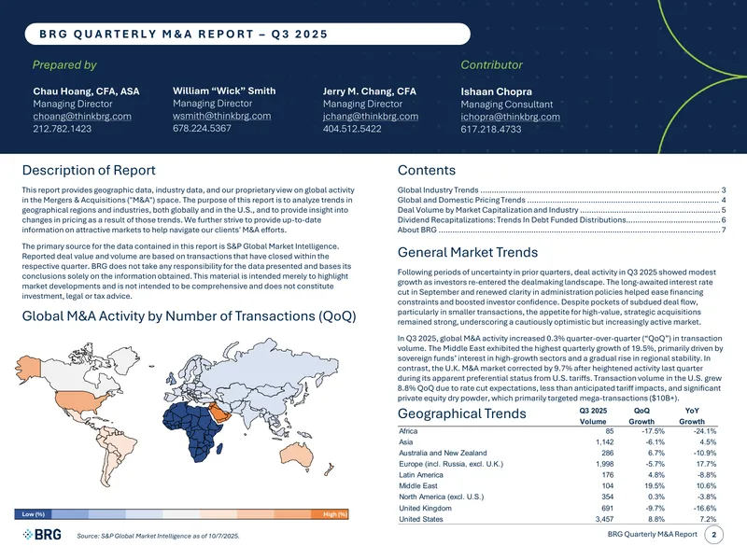Select Australia on the world map
Image resolution: width=747 pixels, height=560 pixels.
[298, 455]
